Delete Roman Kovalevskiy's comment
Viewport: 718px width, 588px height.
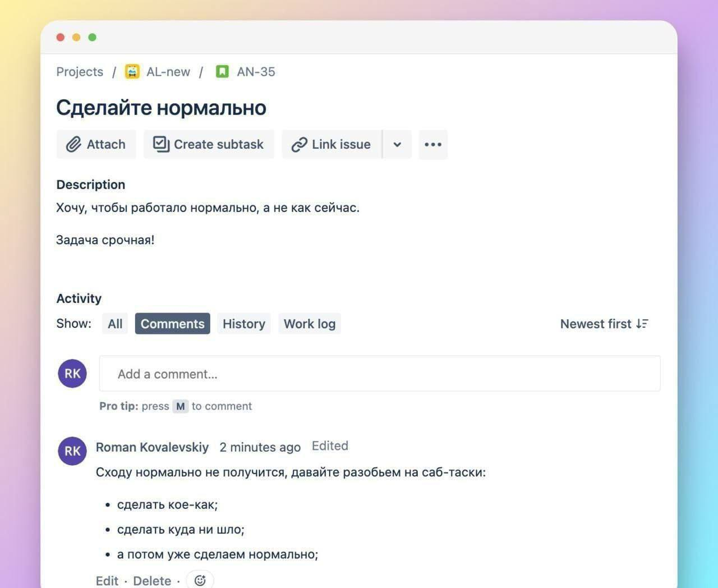(x=152, y=581)
